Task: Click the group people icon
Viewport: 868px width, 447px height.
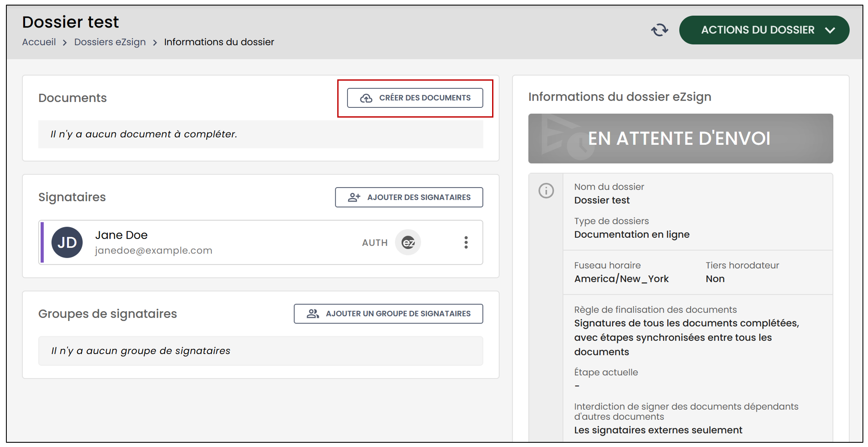Action: pyautogui.click(x=313, y=314)
